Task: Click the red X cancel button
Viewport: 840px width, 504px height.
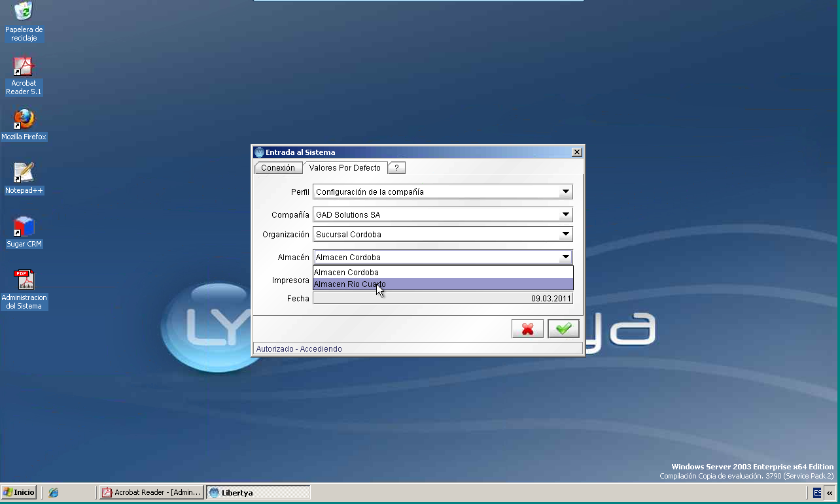Action: tap(527, 329)
